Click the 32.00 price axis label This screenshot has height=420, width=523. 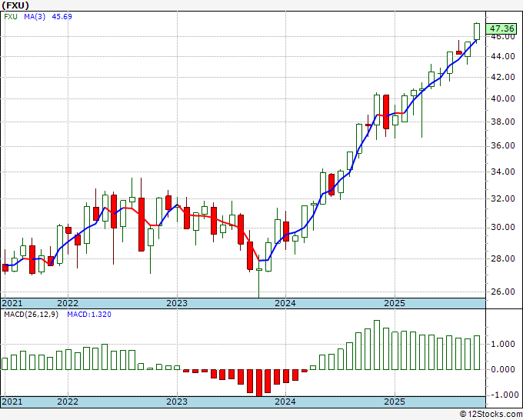pos(503,198)
